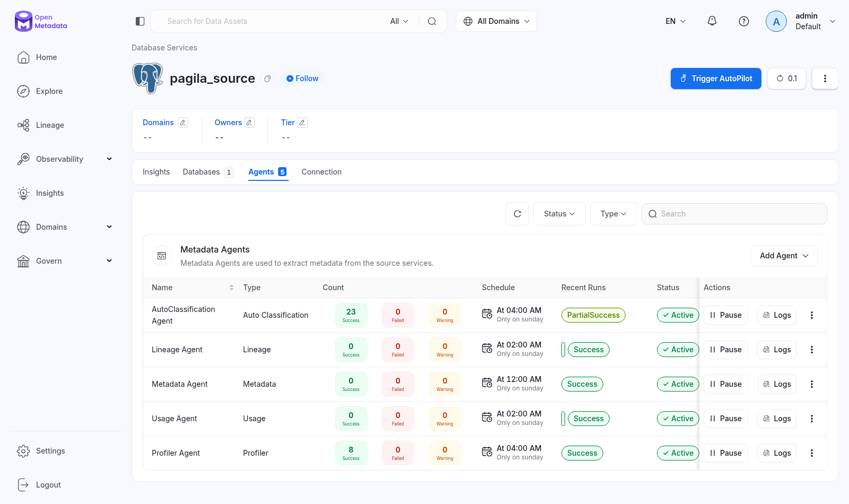Viewport: 849px width, 504px height.
Task: Pause the Metadata Agent
Action: point(726,384)
